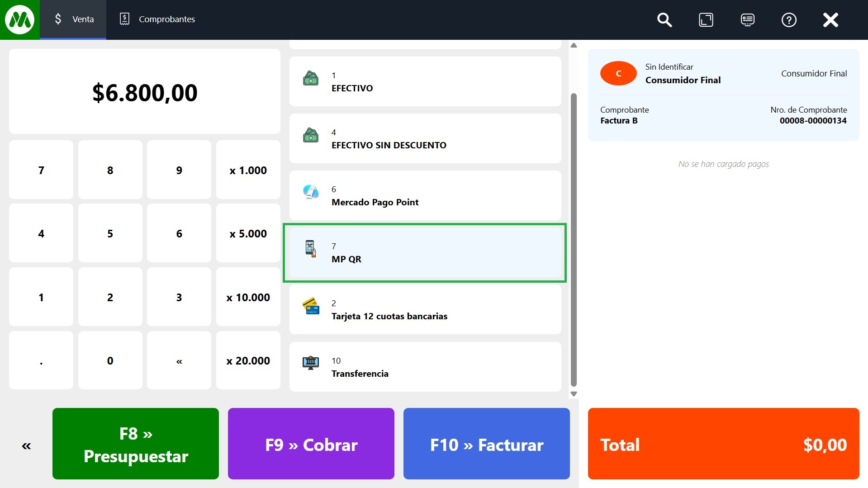Click the F8 Presupuestar button
Viewport: 868px width, 488px height.
(x=136, y=444)
